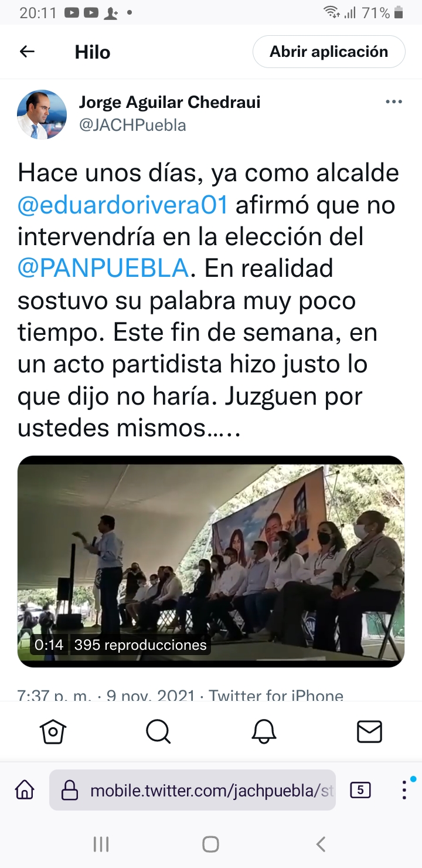Tap the URL lock security icon
The width and height of the screenshot is (422, 868).
click(x=70, y=791)
